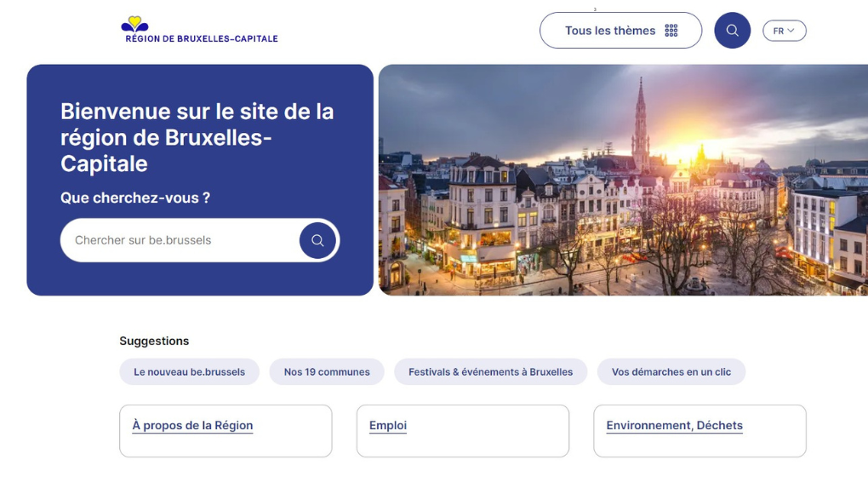The image size is (868, 477).
Task: Focus the 'Chercher sur be.brussels' search field
Action: click(x=179, y=240)
